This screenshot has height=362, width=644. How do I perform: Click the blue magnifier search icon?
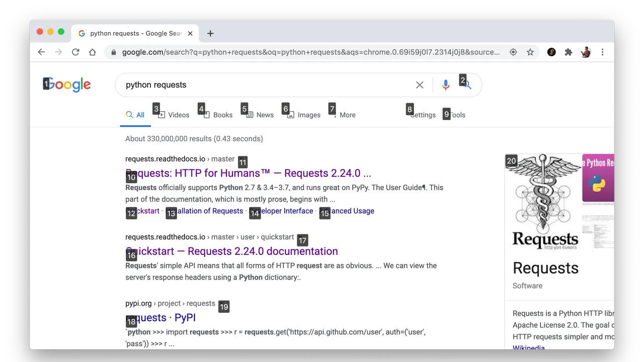coord(467,85)
